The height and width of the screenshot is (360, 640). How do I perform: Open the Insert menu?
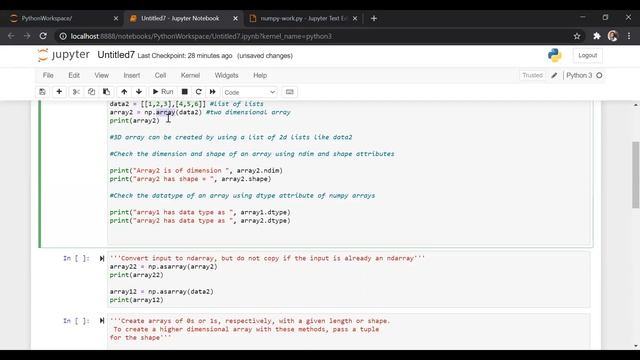[131, 76]
